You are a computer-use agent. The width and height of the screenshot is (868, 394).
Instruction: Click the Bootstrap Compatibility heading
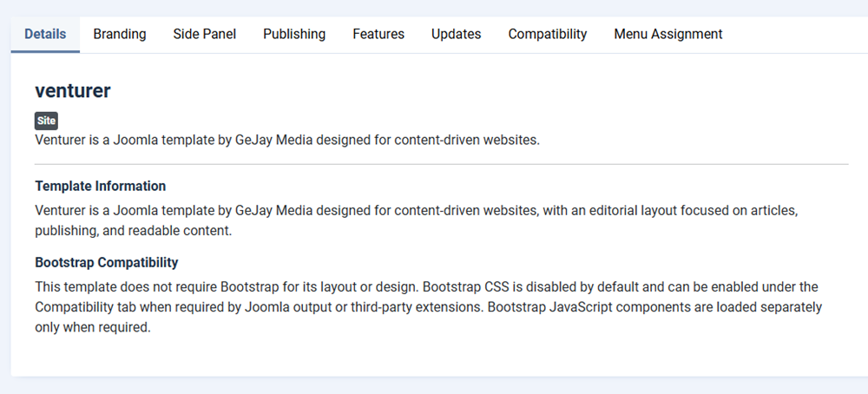106,262
